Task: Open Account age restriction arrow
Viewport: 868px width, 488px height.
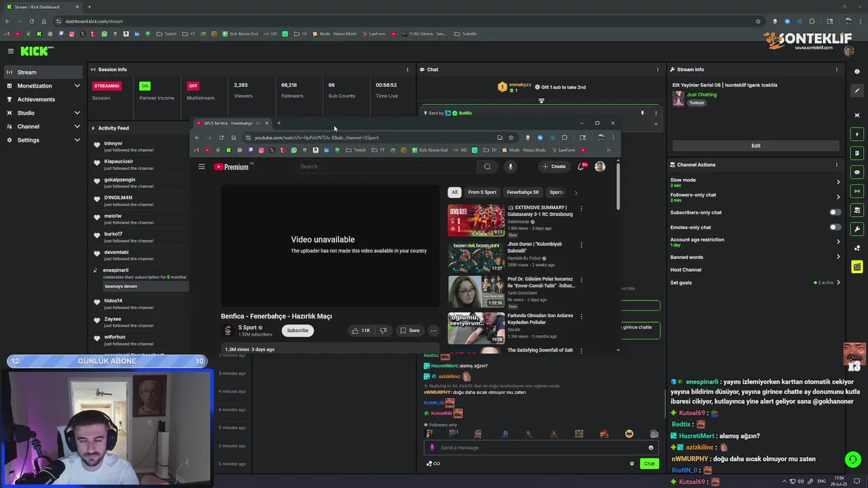Action: coord(838,241)
